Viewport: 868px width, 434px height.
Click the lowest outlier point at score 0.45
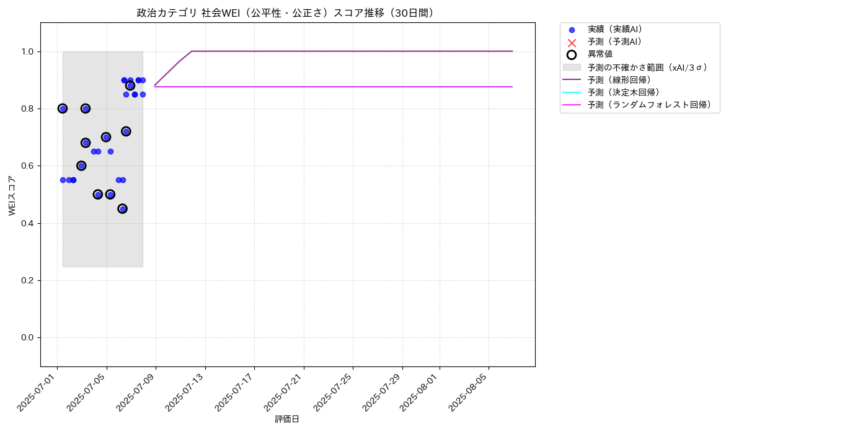point(123,209)
